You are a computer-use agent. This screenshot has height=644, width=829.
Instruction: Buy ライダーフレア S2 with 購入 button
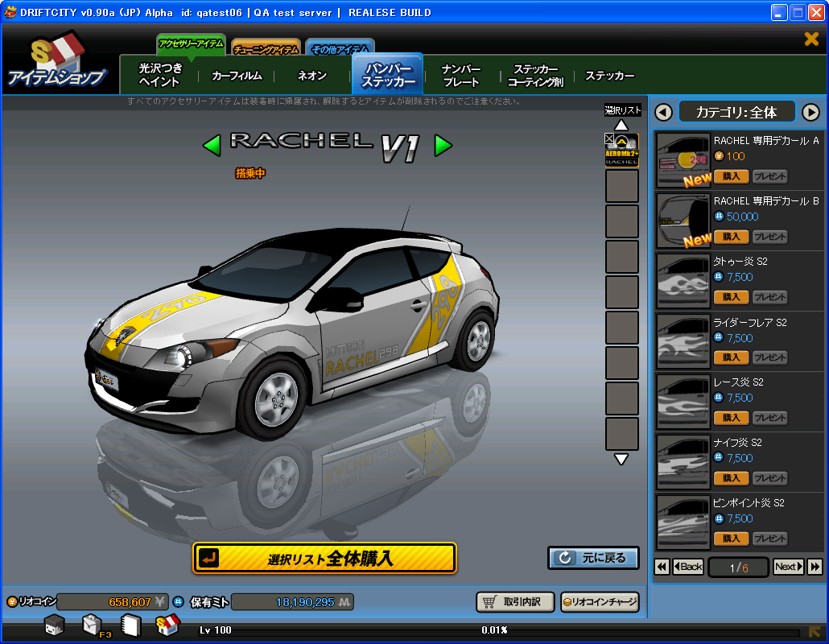click(x=731, y=357)
